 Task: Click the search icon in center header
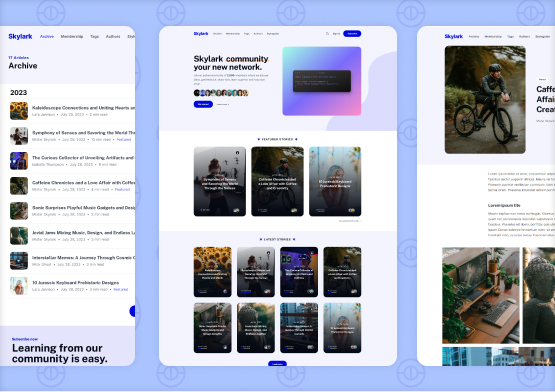[x=327, y=34]
